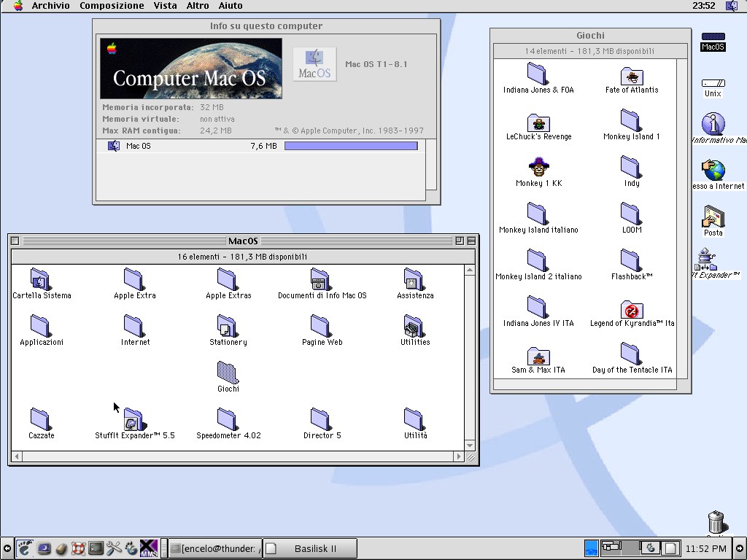Open the help lifesaver panel icon
747x560 pixels.
point(78,548)
